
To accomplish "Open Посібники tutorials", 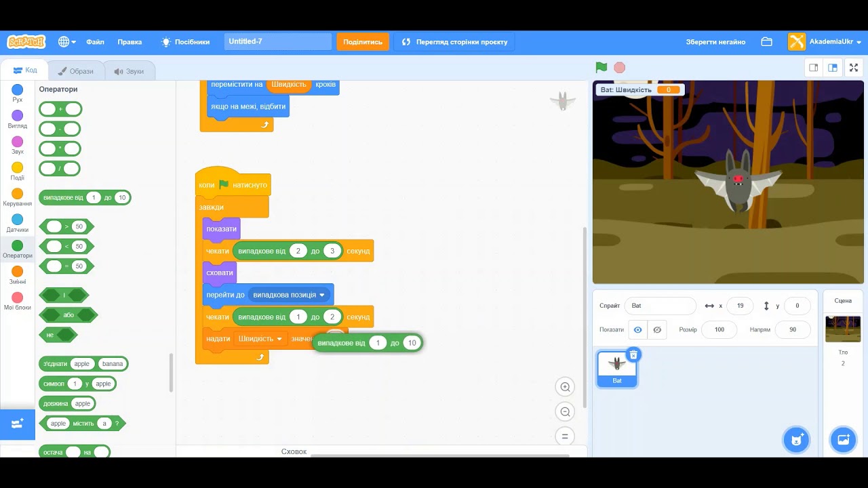I will click(185, 42).
